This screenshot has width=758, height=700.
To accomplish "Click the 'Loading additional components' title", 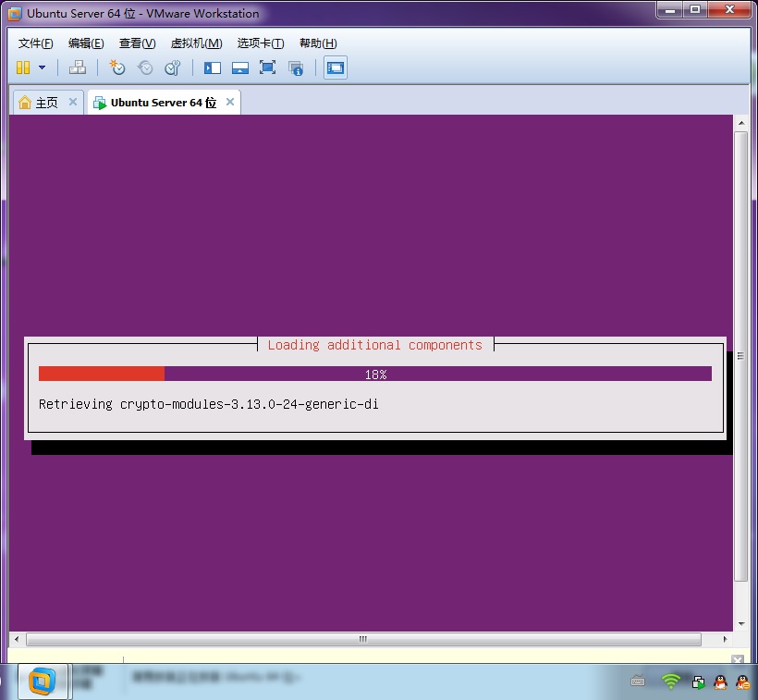I will point(375,345).
